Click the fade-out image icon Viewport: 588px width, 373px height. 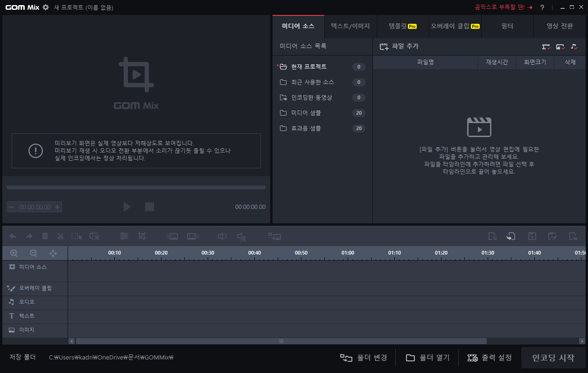[193, 236]
